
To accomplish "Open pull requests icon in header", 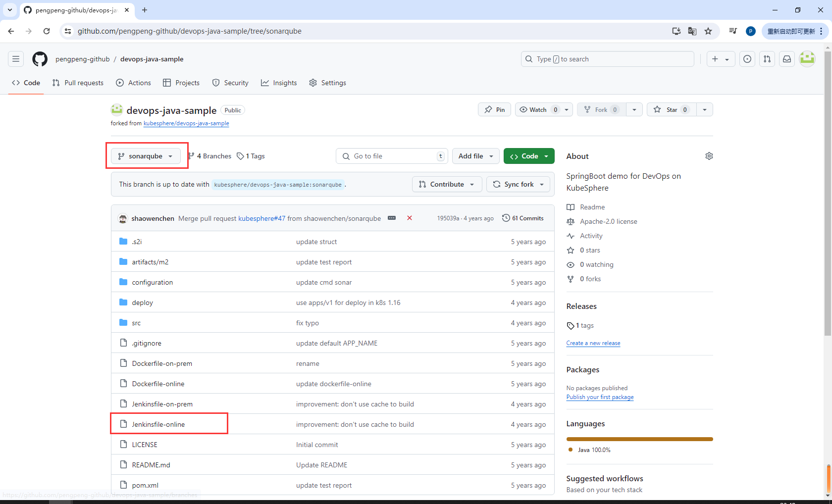I will (767, 59).
